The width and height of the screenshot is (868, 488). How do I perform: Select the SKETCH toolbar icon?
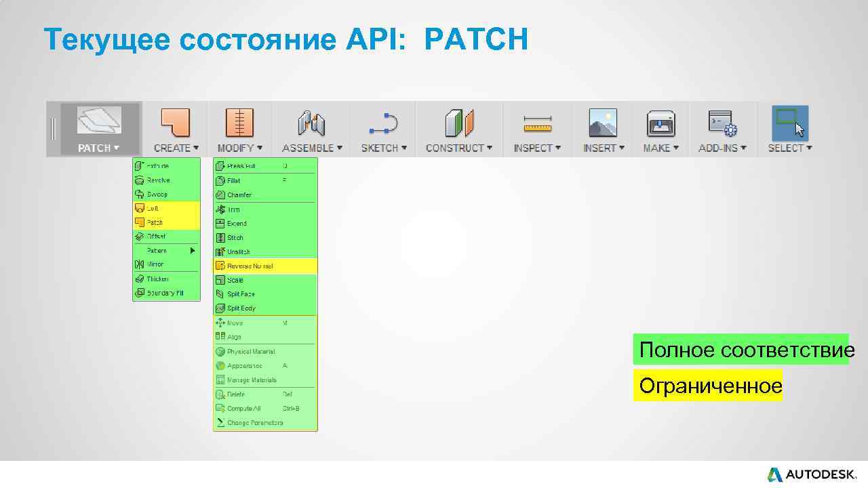(x=381, y=122)
